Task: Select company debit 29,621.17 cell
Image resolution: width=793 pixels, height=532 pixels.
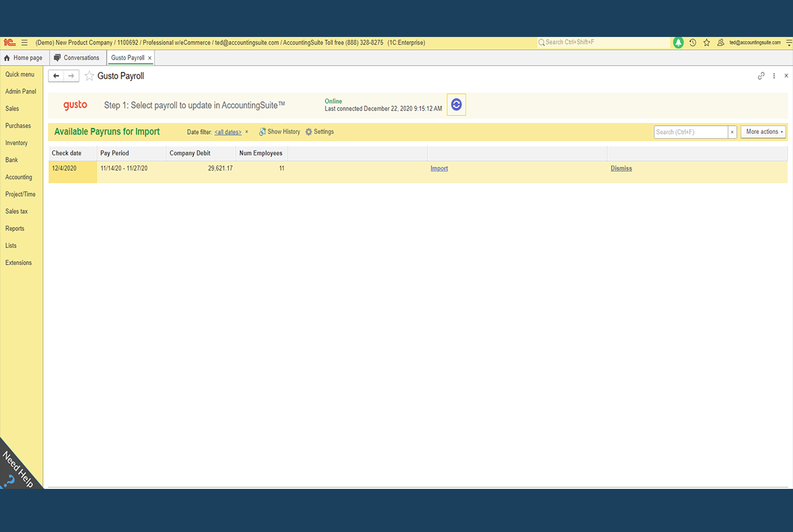Action: point(201,172)
